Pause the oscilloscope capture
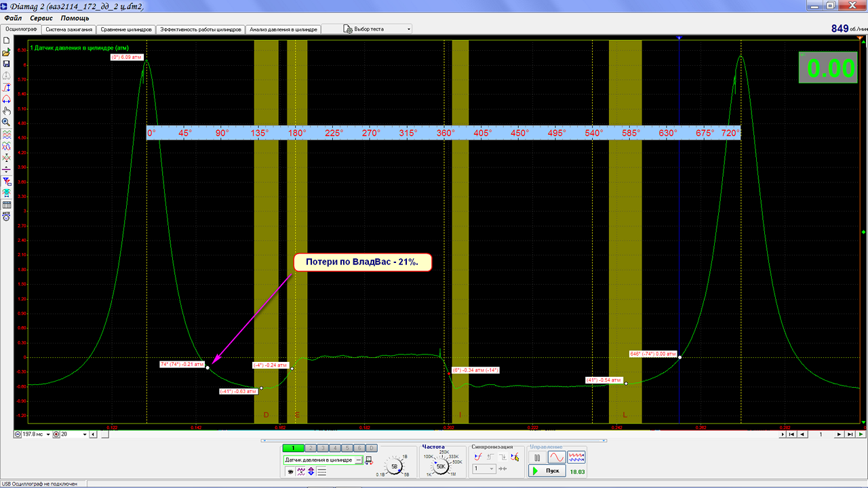This screenshot has height=488, width=868. pyautogui.click(x=537, y=457)
